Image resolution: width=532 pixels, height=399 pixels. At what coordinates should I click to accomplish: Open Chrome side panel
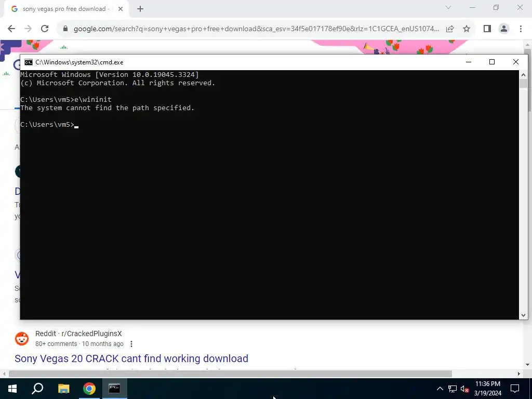(x=487, y=29)
